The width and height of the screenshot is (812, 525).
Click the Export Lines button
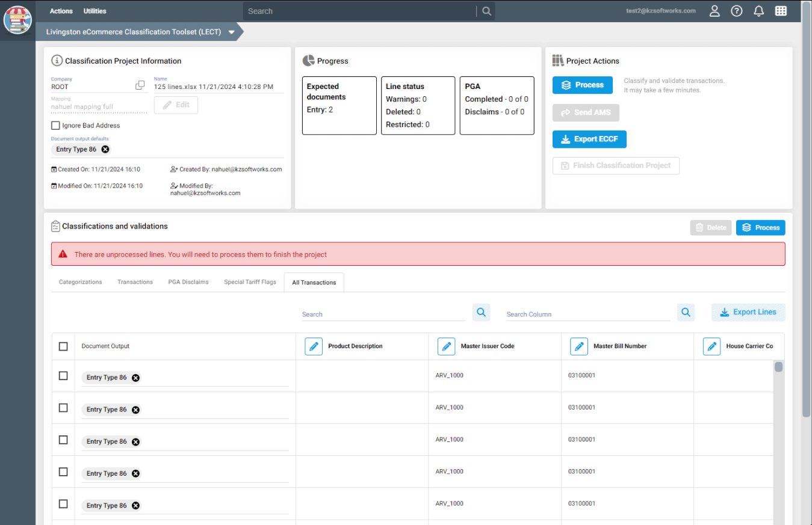point(748,312)
